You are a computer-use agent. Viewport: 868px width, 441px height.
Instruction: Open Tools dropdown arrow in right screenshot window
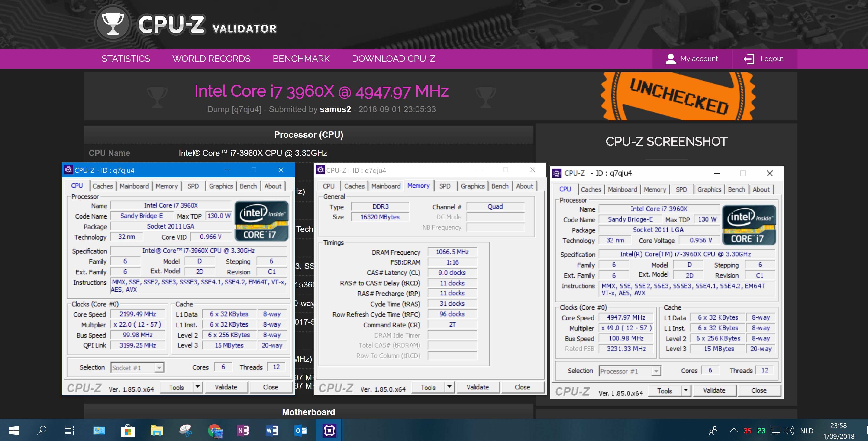(x=686, y=390)
